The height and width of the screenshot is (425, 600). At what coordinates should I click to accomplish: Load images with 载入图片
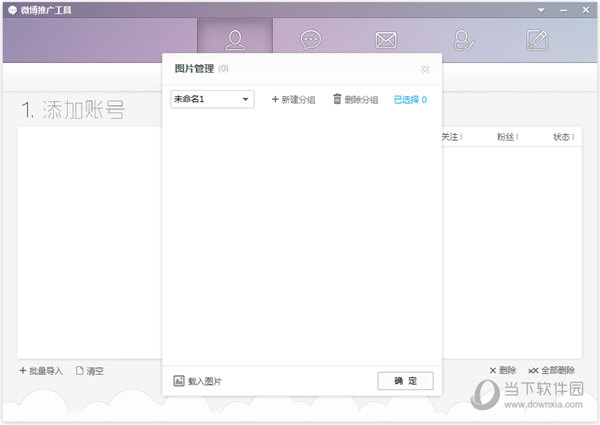point(197,381)
